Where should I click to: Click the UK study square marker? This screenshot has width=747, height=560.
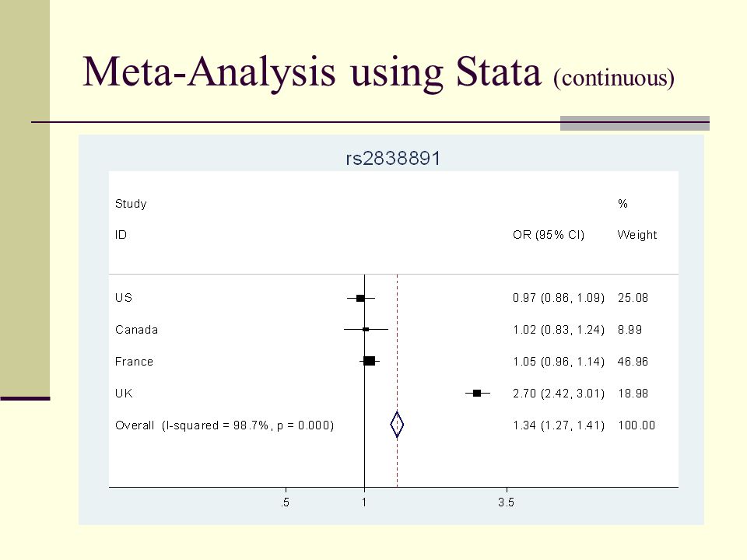[477, 393]
